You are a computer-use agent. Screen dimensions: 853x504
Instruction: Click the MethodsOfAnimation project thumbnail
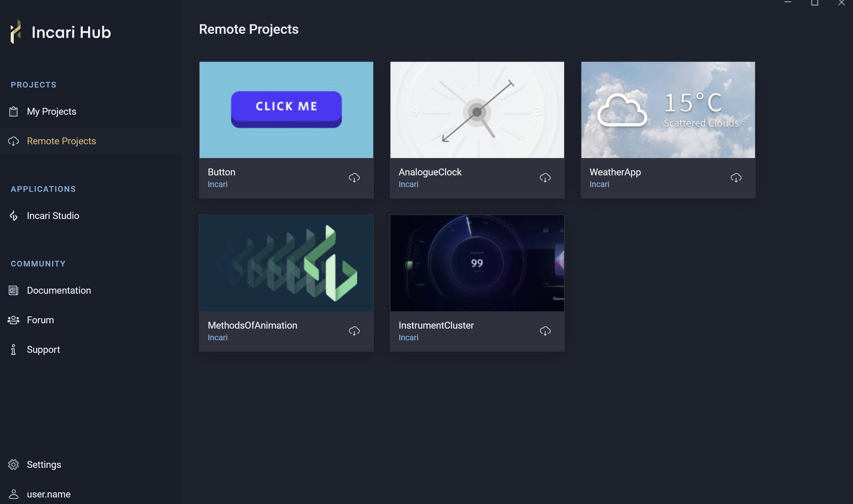coord(286,263)
